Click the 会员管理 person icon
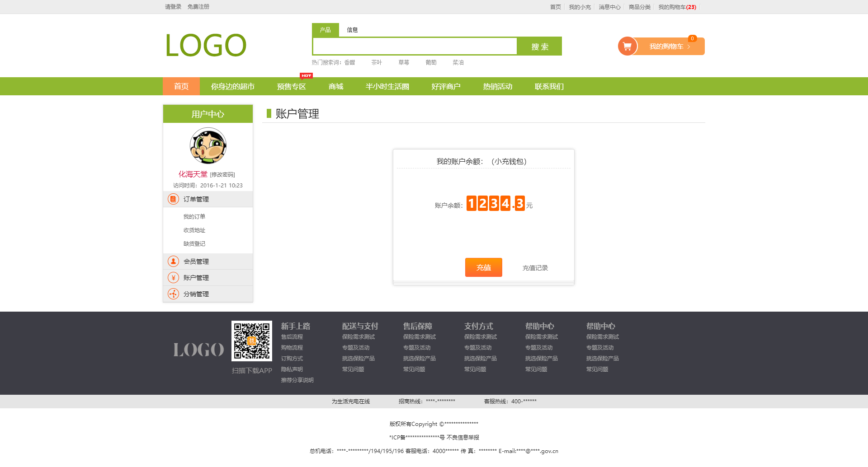The image size is (868, 467). 173,262
